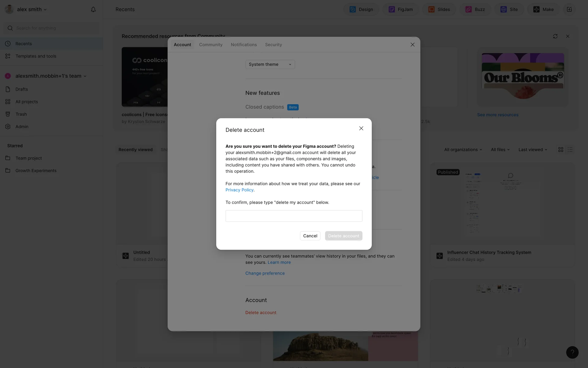588x368 pixels.
Task: Expand the System theme dropdown
Action: tap(270, 64)
